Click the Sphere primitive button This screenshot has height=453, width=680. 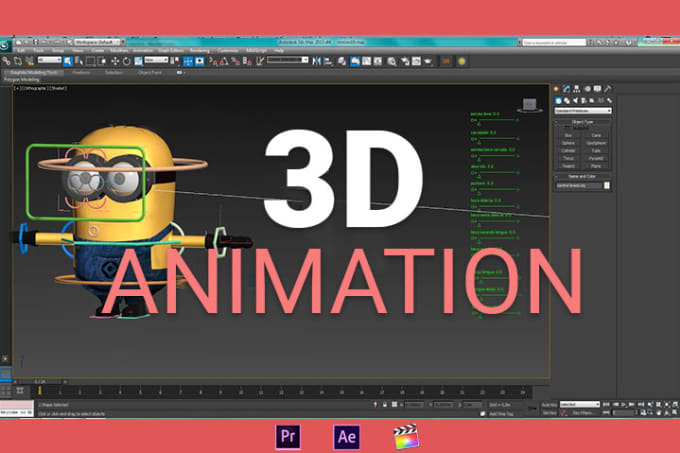[568, 143]
